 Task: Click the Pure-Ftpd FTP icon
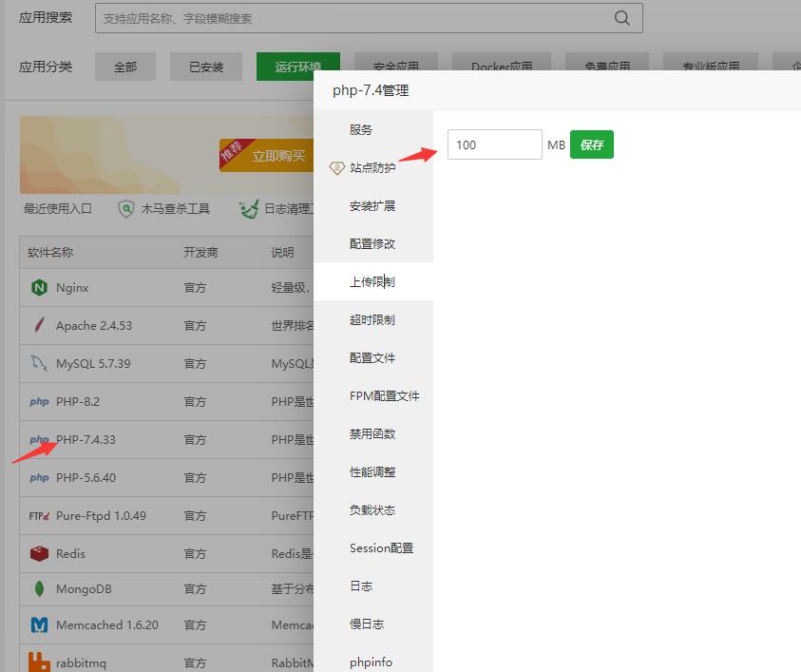[39, 516]
